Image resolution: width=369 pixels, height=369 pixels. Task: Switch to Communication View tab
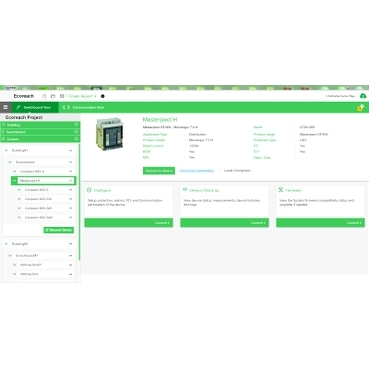(x=83, y=107)
